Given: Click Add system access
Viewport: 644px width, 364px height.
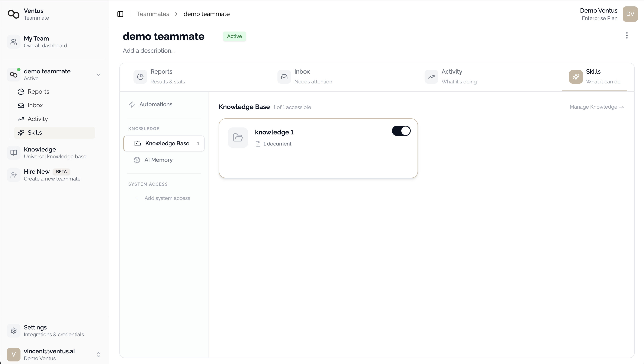Looking at the screenshot, I should coord(167,198).
